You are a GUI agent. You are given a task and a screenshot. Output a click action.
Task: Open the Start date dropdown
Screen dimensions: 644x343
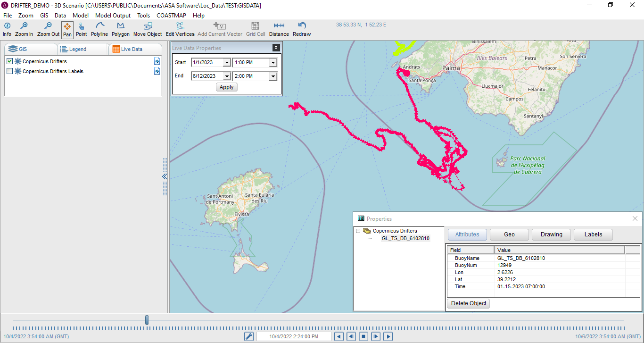[x=226, y=63]
